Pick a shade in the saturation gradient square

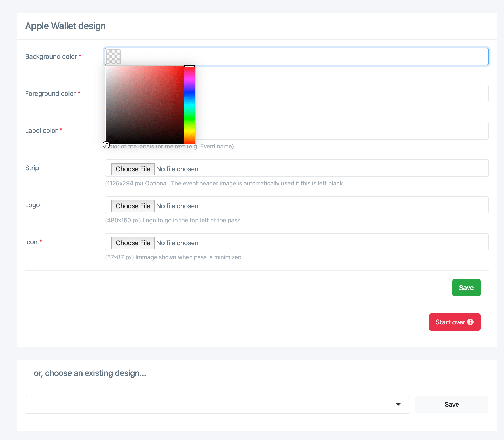pos(145,105)
